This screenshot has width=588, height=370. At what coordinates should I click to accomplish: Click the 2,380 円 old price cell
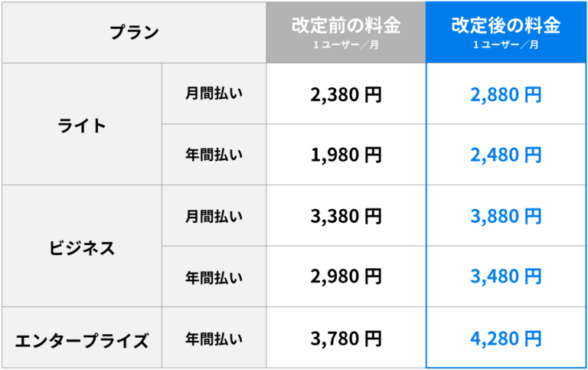[346, 94]
